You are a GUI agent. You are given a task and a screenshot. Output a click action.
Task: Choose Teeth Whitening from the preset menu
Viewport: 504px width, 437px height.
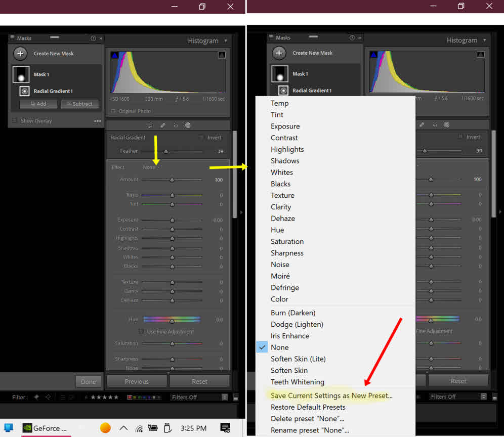[299, 382]
